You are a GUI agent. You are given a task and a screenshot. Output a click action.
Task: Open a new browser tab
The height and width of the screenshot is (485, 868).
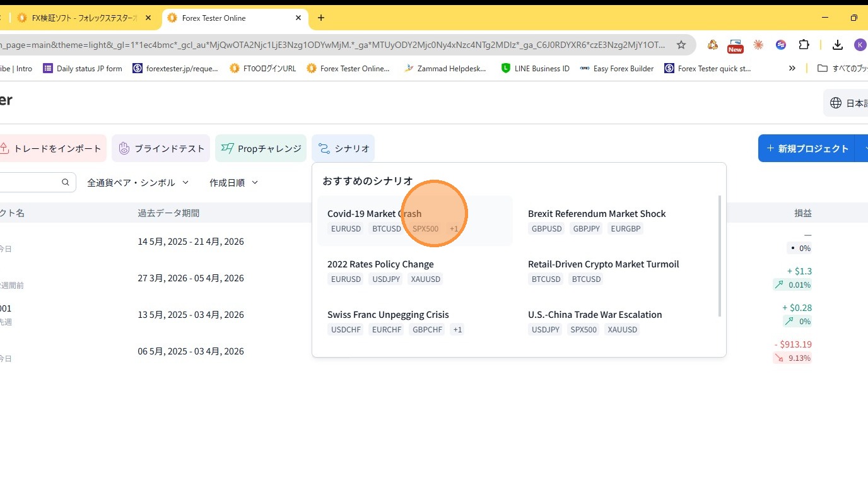(x=321, y=18)
